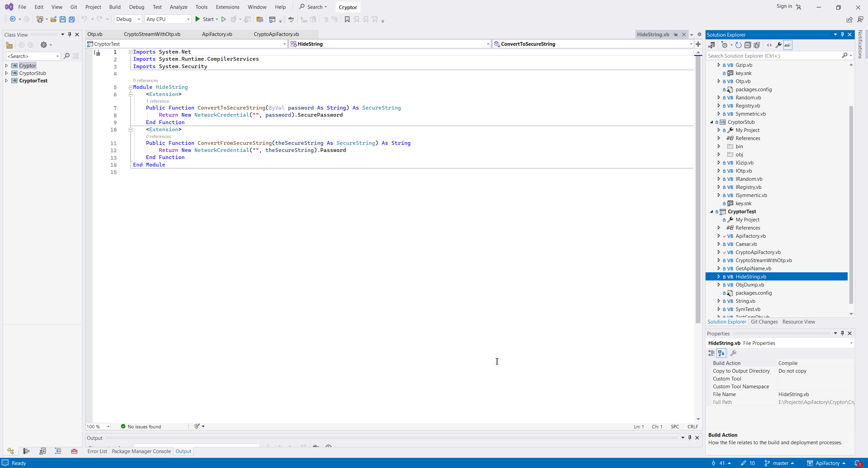
Task: Open the Debug configuration dropdown
Action: point(128,19)
